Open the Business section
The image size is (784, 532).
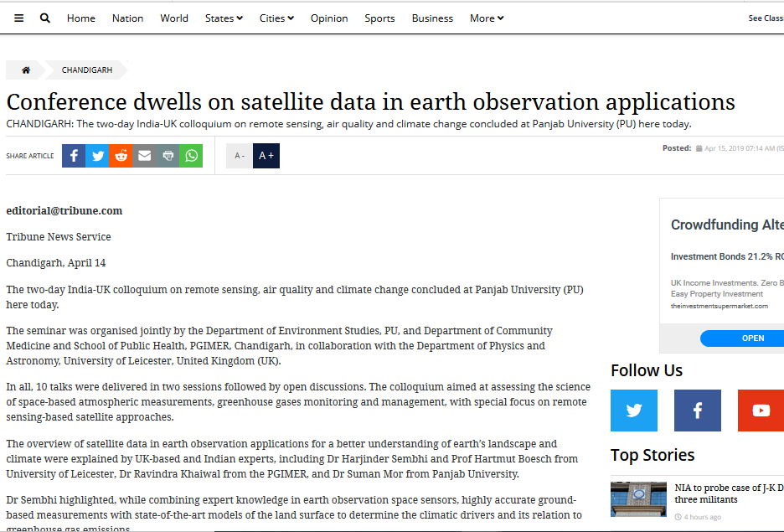click(432, 18)
